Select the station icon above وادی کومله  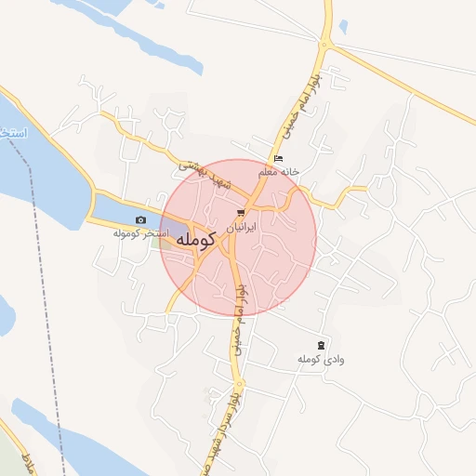pyautogui.click(x=321, y=345)
